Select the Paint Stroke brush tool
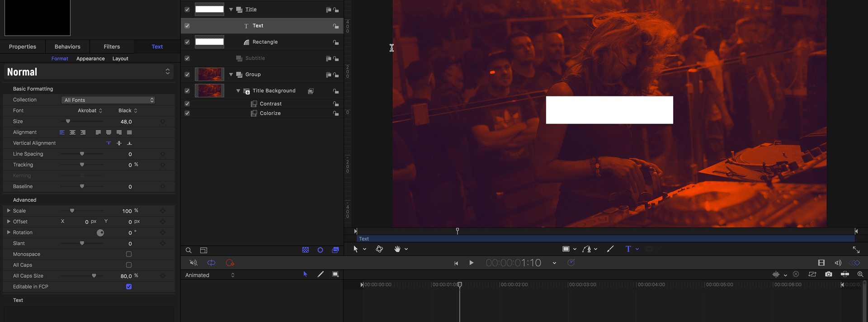The width and height of the screenshot is (868, 322). pos(610,249)
